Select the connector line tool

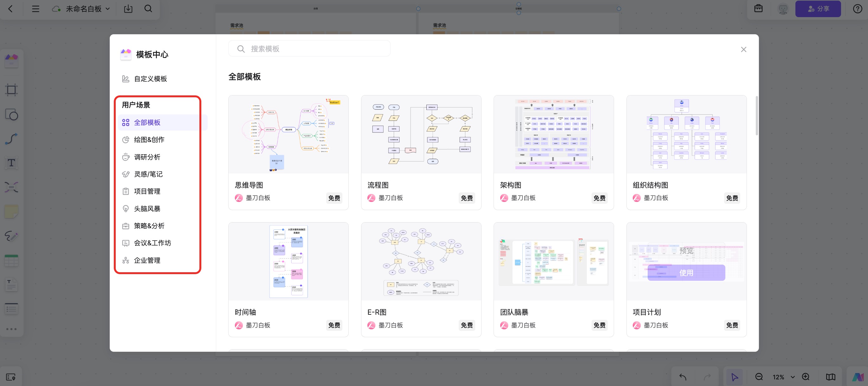coord(11,139)
